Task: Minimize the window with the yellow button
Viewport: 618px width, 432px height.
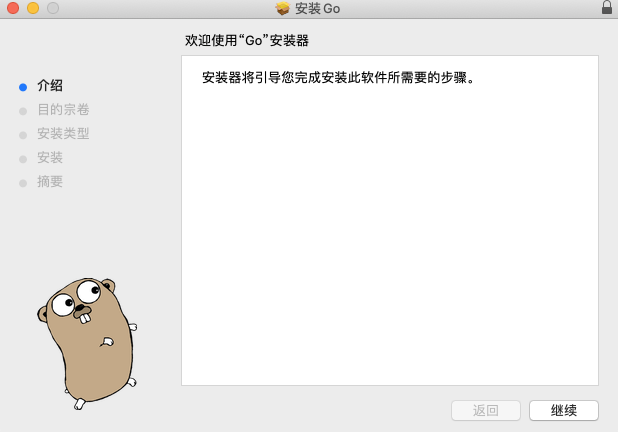Action: click(x=33, y=8)
